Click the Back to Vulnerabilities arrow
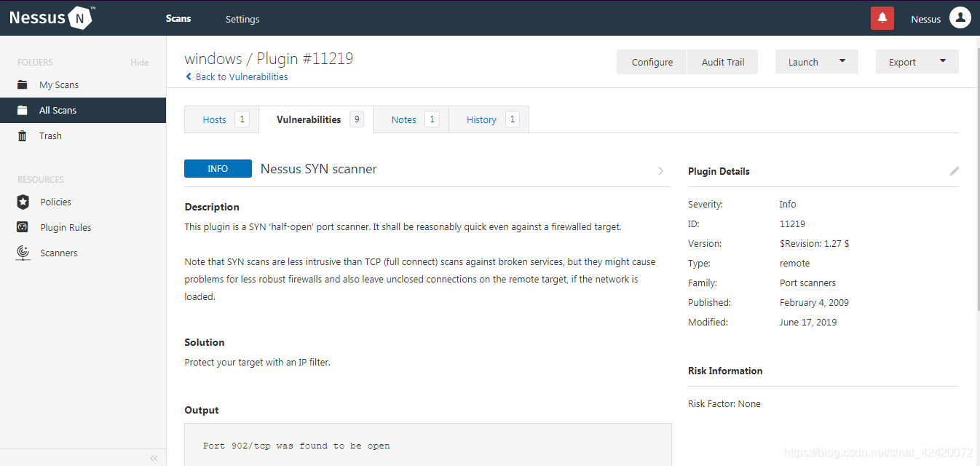Viewport: 980px width, 466px height. click(x=189, y=76)
